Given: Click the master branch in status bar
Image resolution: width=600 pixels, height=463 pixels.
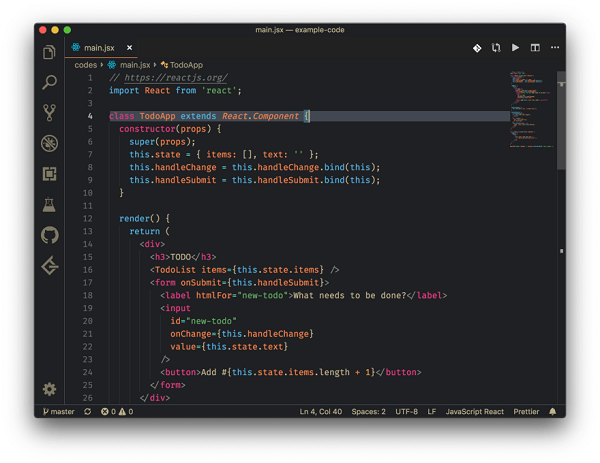Looking at the screenshot, I should point(58,412).
